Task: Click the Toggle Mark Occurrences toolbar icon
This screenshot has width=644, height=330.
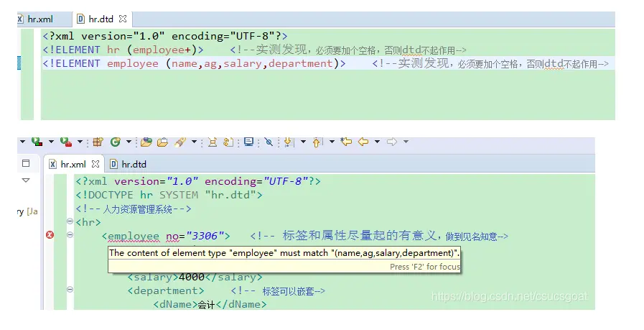Action: pos(213,142)
